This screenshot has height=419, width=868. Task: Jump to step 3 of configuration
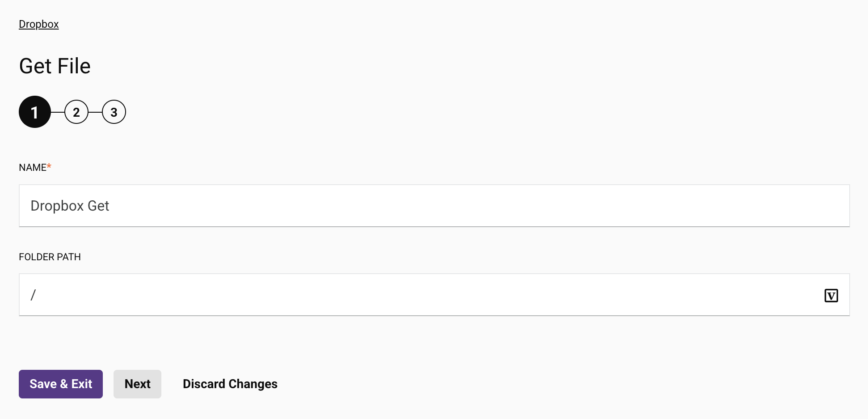pos(114,112)
